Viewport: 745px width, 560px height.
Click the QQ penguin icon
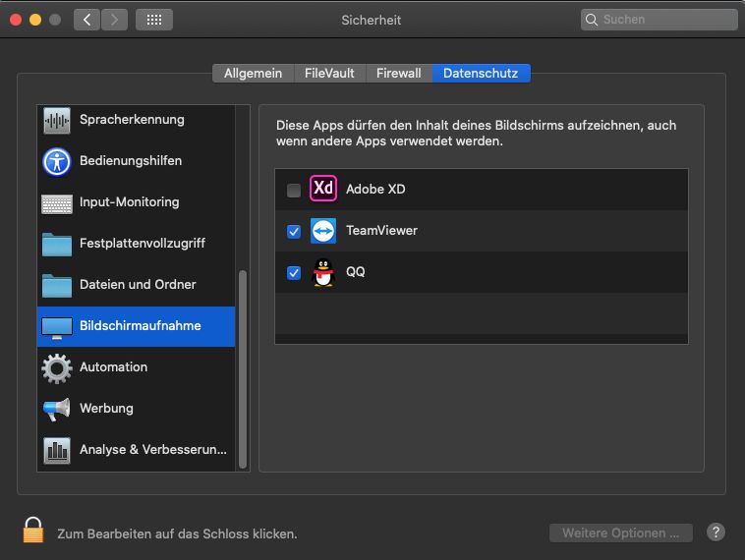tap(323, 272)
